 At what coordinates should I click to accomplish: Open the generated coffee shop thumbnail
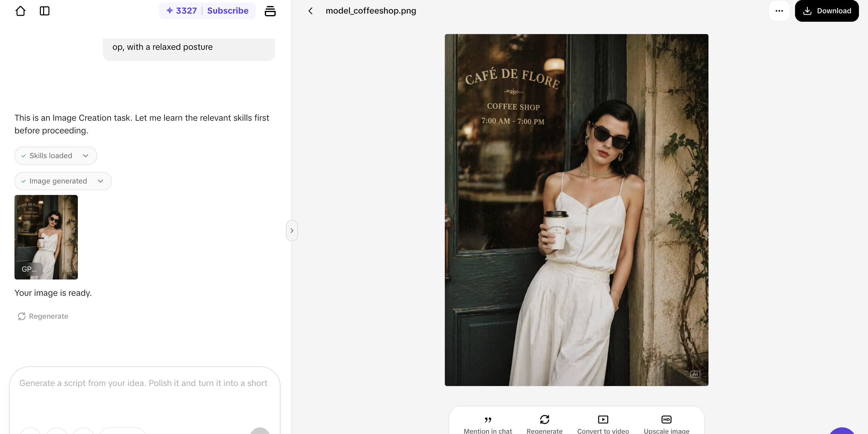[46, 237]
